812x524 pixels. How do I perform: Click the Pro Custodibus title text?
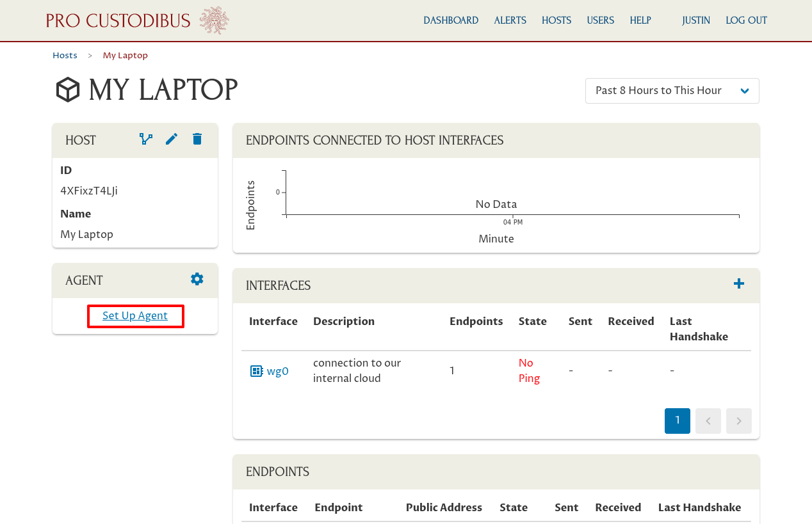click(x=118, y=20)
